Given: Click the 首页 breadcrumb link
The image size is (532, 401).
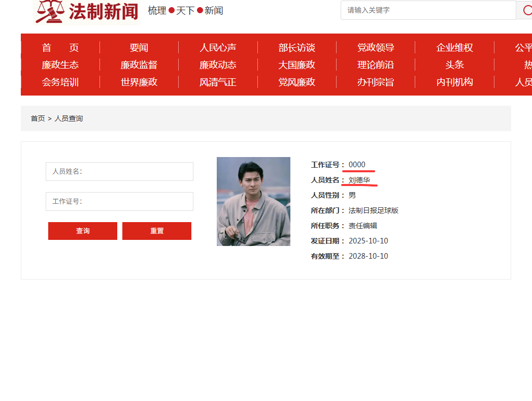Looking at the screenshot, I should pos(38,118).
